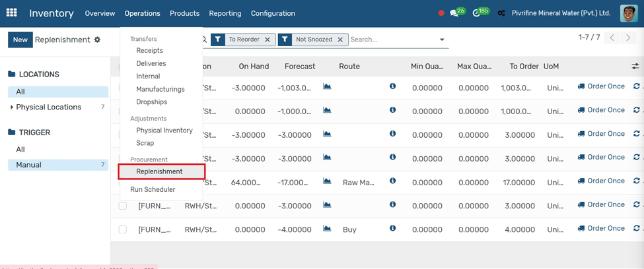Image resolution: width=644 pixels, height=269 pixels.
Task: Open info icon in Raw Ma... row
Action: click(x=392, y=181)
